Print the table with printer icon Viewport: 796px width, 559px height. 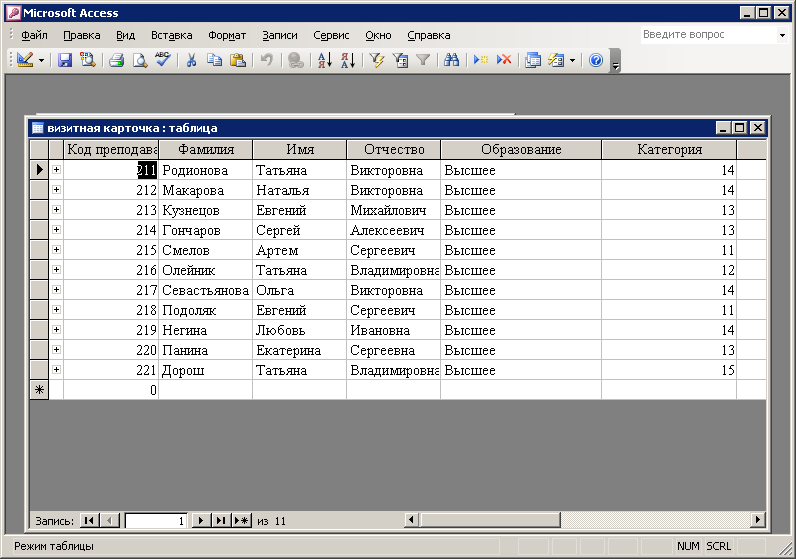tap(116, 60)
